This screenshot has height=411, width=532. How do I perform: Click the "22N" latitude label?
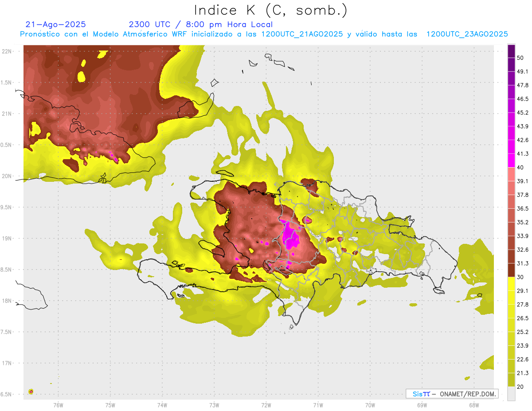point(7,51)
